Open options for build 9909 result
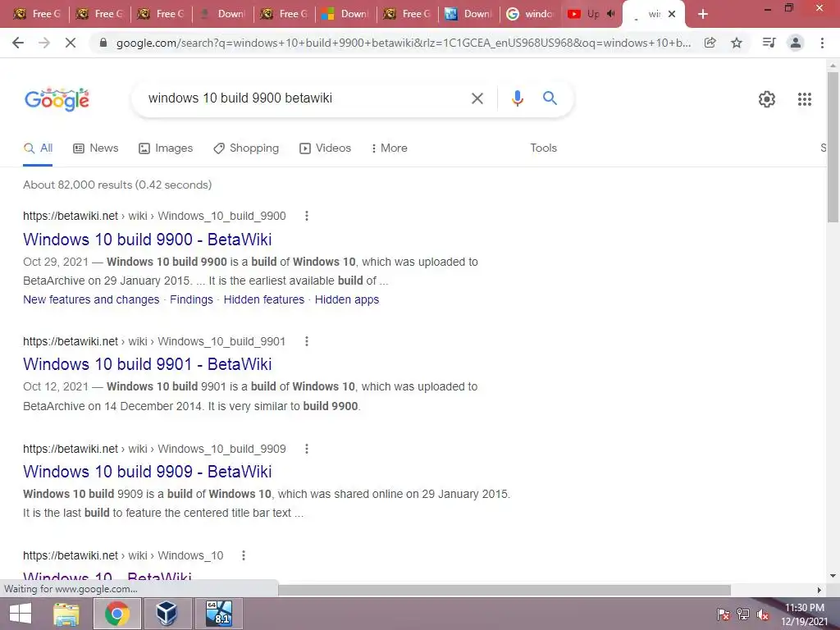840x630 pixels. pyautogui.click(x=307, y=449)
